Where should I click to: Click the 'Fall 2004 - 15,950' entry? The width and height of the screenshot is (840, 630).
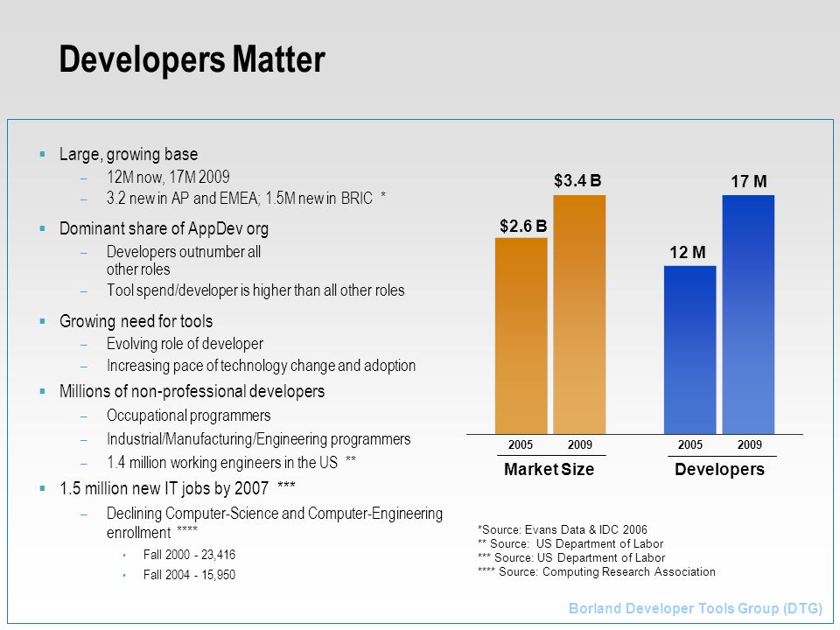[189, 575]
